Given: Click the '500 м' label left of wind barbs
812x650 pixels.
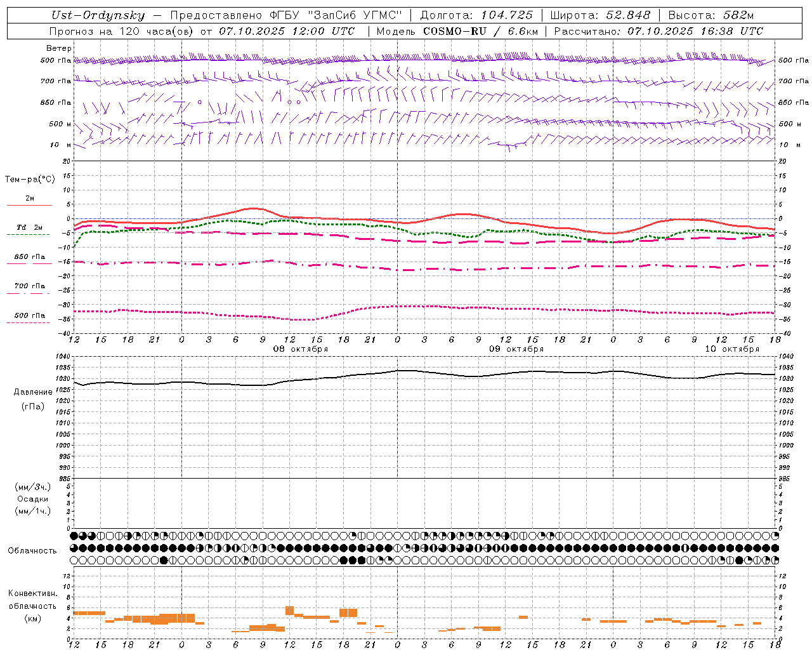Looking at the screenshot, I should click(x=60, y=124).
